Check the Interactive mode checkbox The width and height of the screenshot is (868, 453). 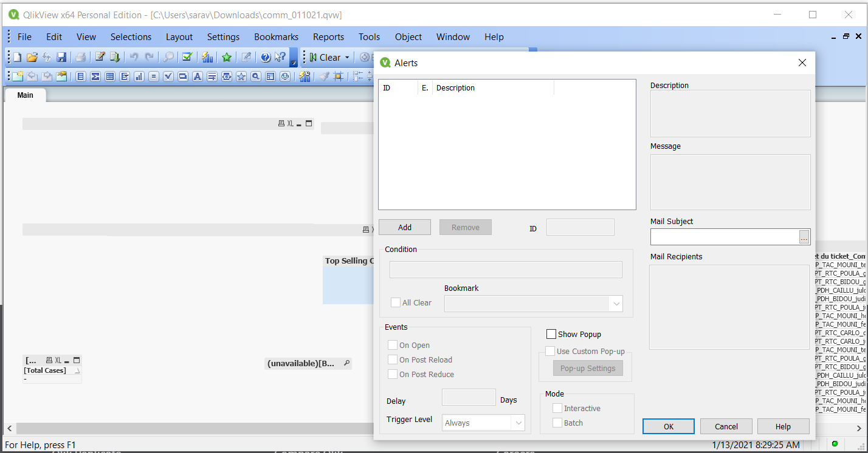pos(557,408)
